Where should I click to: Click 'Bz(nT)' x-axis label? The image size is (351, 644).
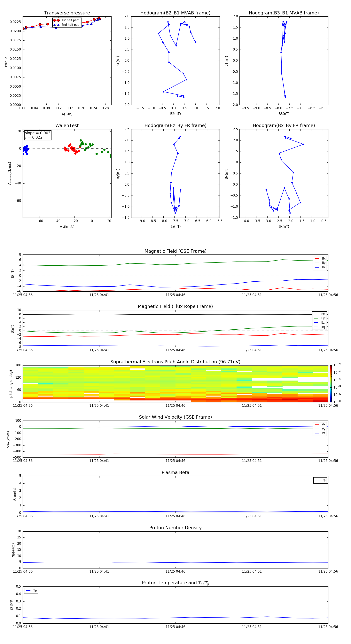(175, 227)
